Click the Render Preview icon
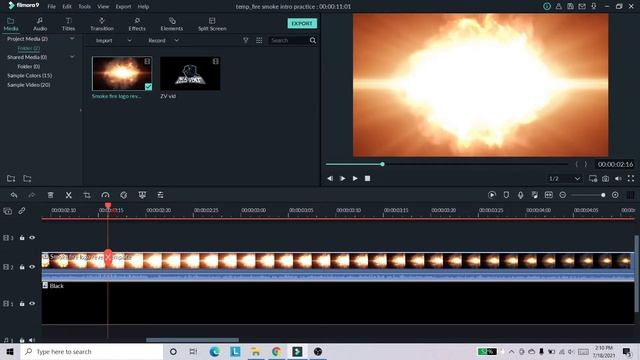 click(492, 195)
